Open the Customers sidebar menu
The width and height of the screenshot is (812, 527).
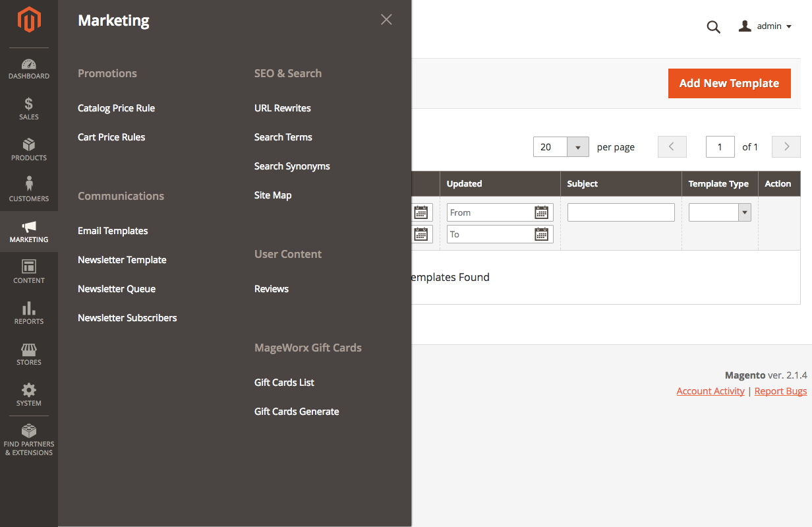point(29,191)
